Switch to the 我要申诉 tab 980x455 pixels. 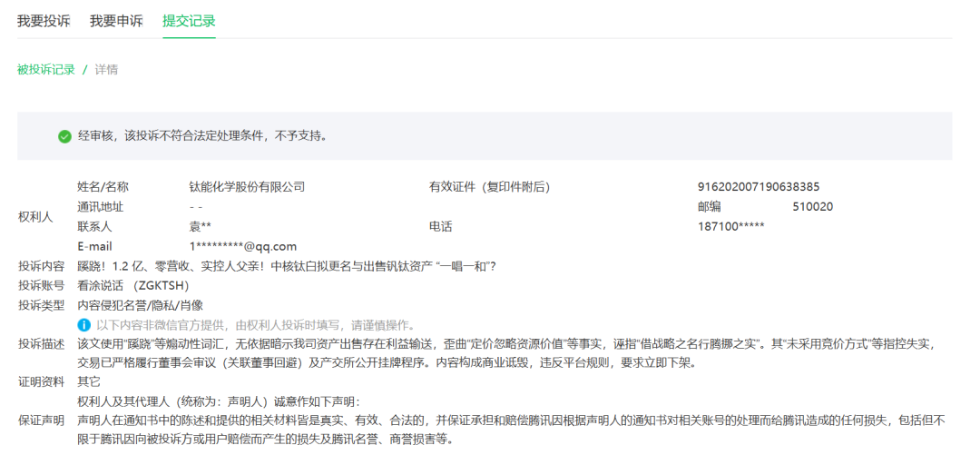[116, 21]
